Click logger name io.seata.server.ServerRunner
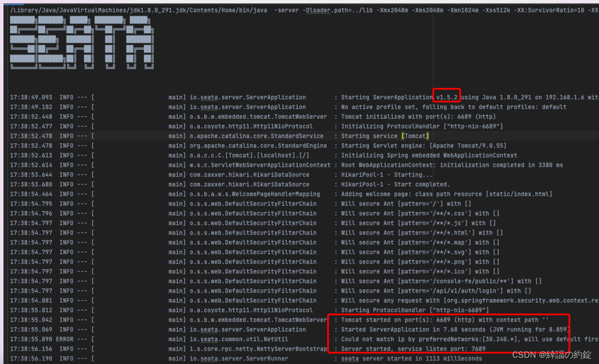This screenshot has width=599, height=364. tap(239, 358)
